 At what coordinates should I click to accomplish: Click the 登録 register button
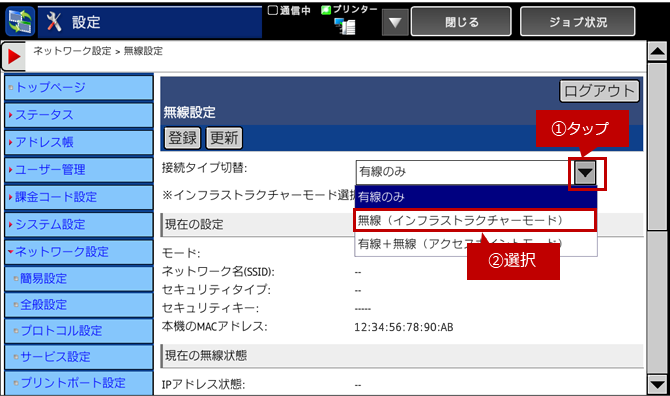182,138
